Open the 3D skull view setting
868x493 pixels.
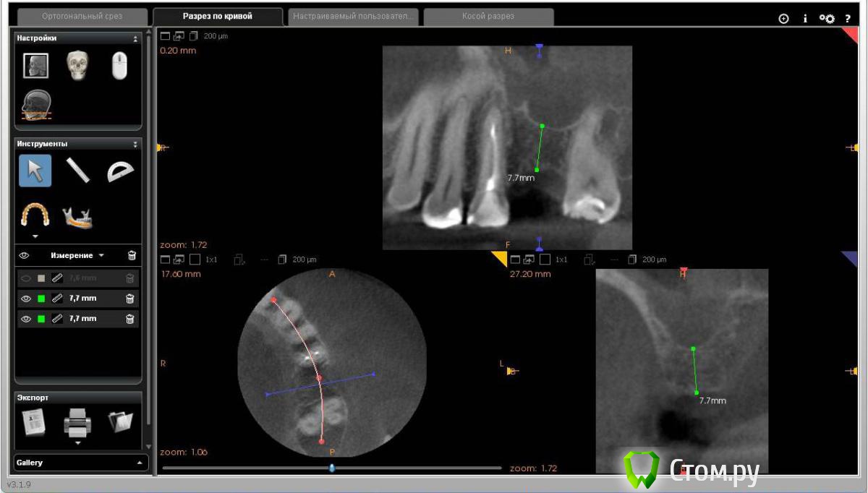coord(77,66)
